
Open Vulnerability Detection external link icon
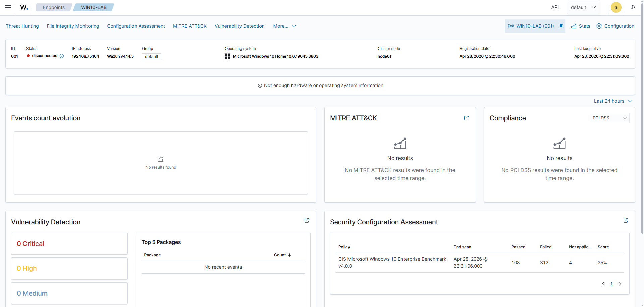point(307,221)
